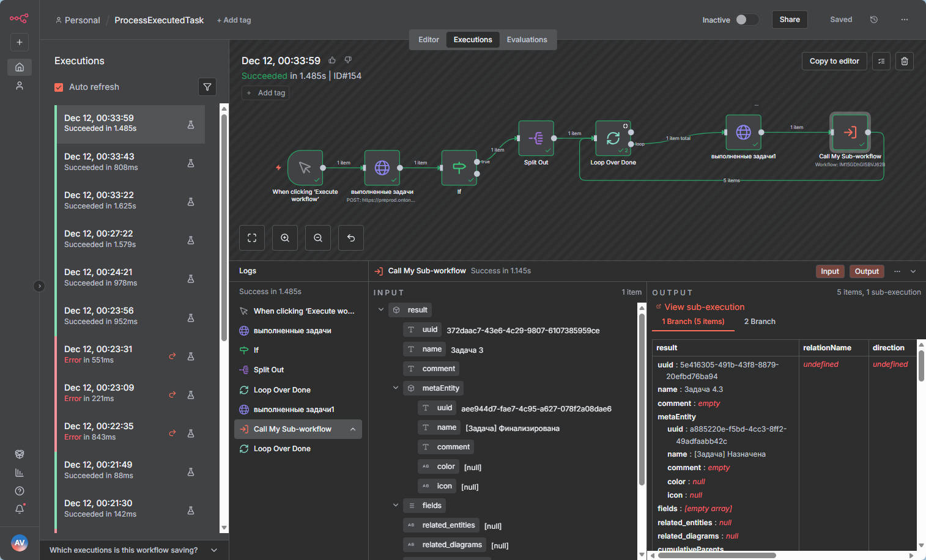Image resolution: width=926 pixels, height=560 pixels.
Task: Retry the failed 00:23:31 execution
Action: pyautogui.click(x=172, y=356)
